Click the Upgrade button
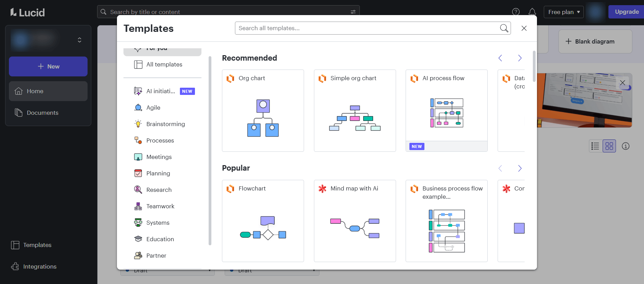 coord(627,12)
